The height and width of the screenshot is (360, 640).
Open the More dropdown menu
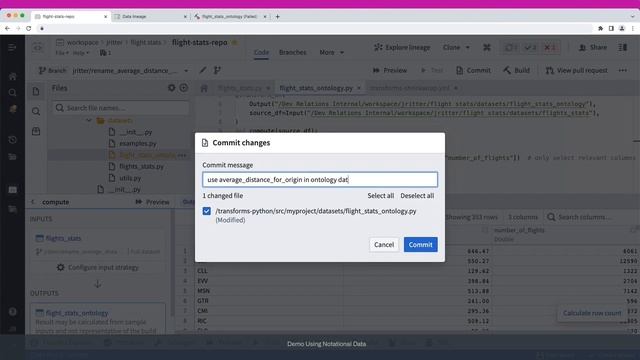pyautogui.click(x=331, y=52)
